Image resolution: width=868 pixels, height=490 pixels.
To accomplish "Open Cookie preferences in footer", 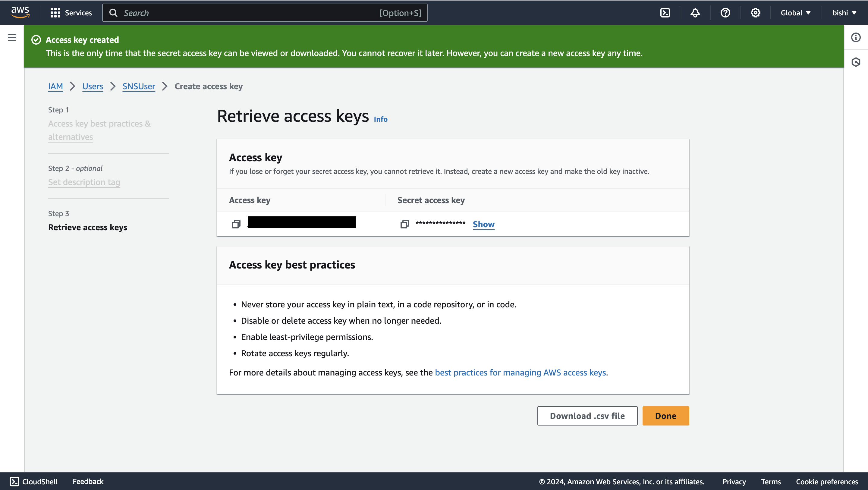I will click(x=826, y=482).
